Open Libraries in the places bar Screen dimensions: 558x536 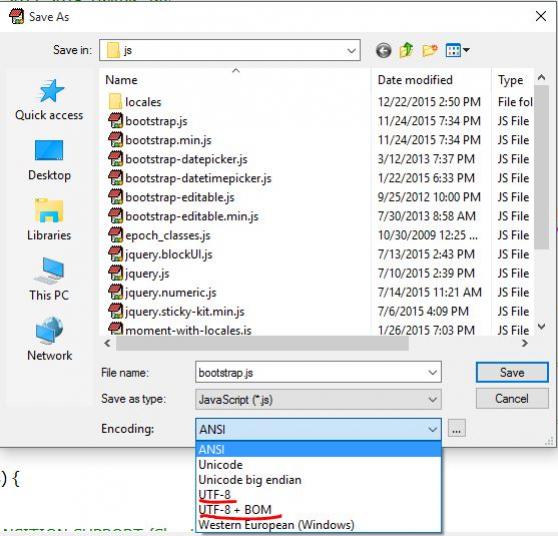[49, 220]
